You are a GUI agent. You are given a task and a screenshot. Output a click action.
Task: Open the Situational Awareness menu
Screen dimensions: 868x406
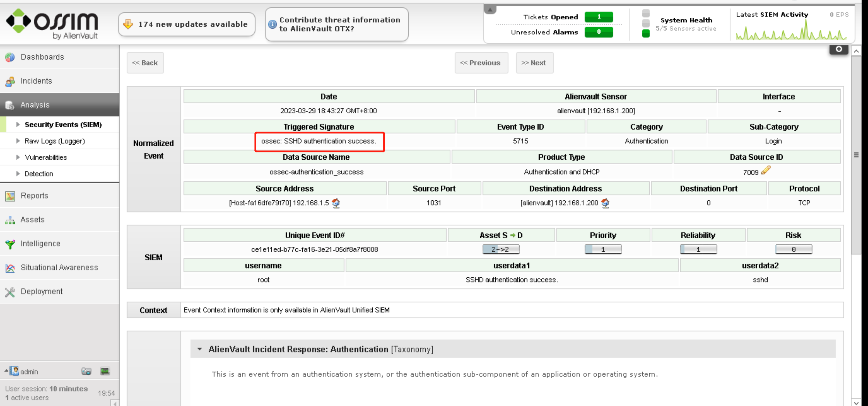tap(59, 267)
